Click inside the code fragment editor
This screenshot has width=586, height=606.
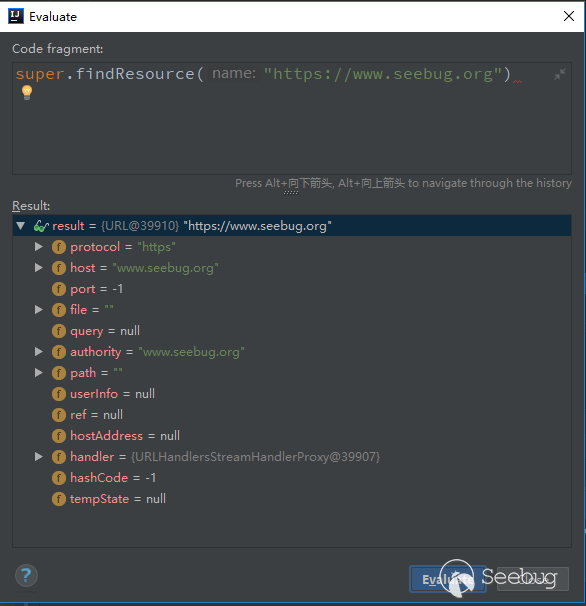[292, 119]
